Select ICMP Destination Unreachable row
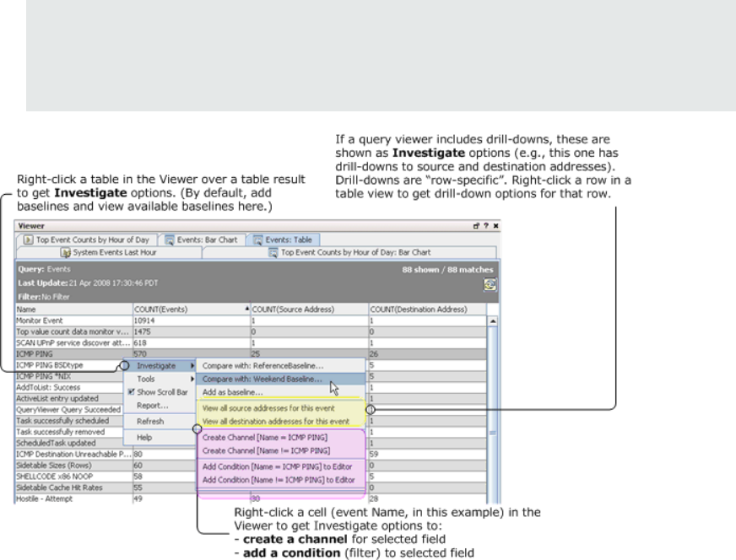 coord(251,454)
